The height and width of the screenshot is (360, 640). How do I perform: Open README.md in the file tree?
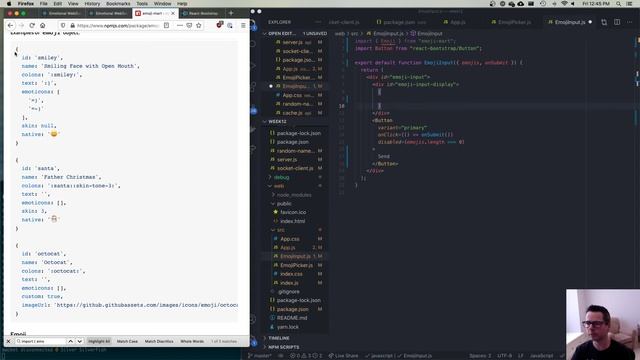tap(292, 318)
